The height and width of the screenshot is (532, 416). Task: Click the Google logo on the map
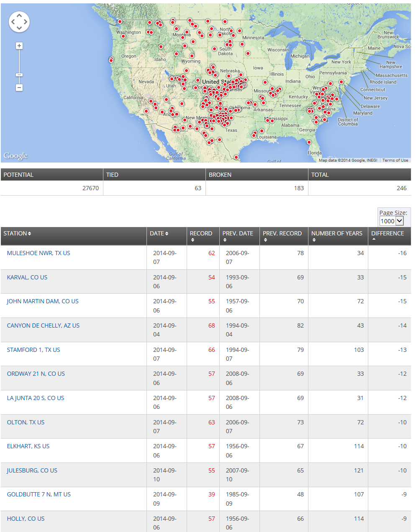pyautogui.click(x=15, y=156)
